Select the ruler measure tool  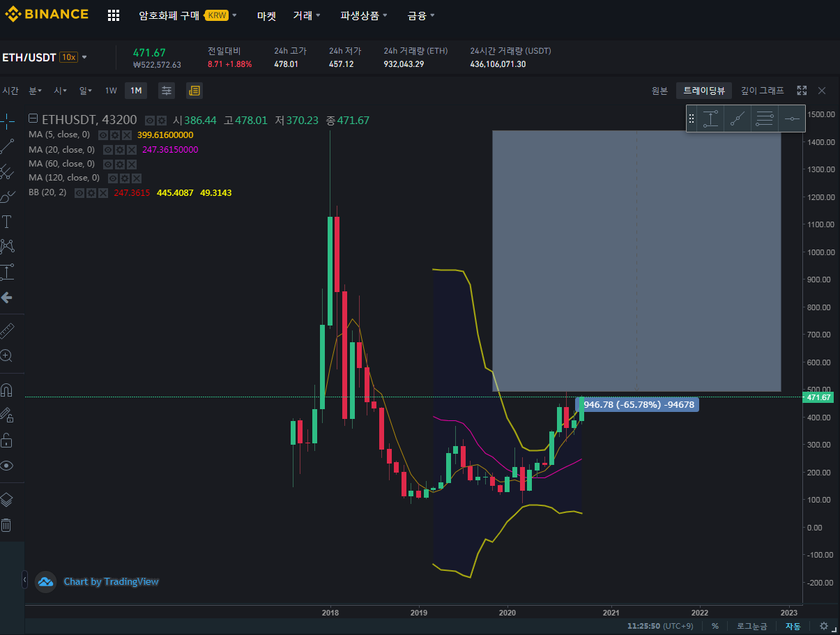(x=7, y=330)
